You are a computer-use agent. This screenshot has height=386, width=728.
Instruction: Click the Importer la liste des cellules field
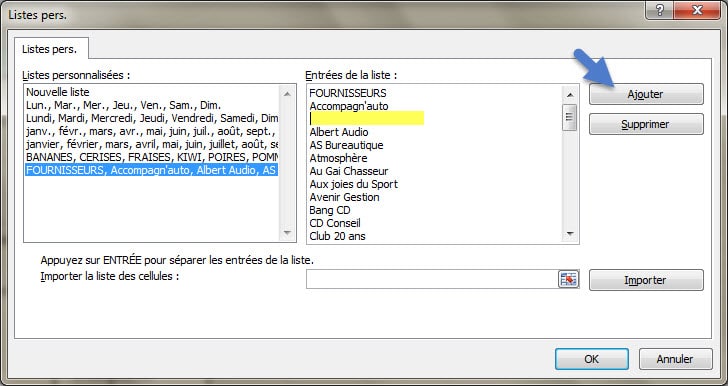[432, 279]
